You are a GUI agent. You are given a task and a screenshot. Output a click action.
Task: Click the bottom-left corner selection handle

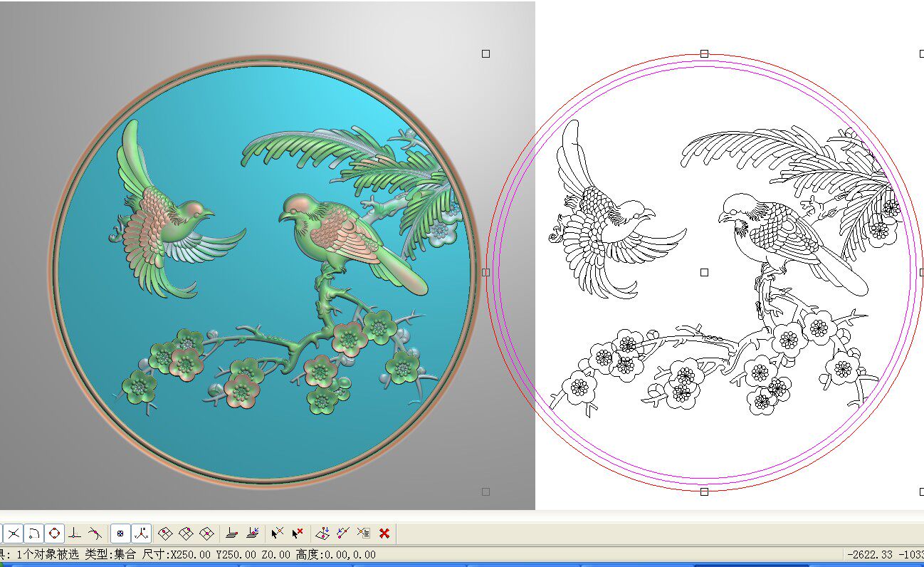point(486,491)
